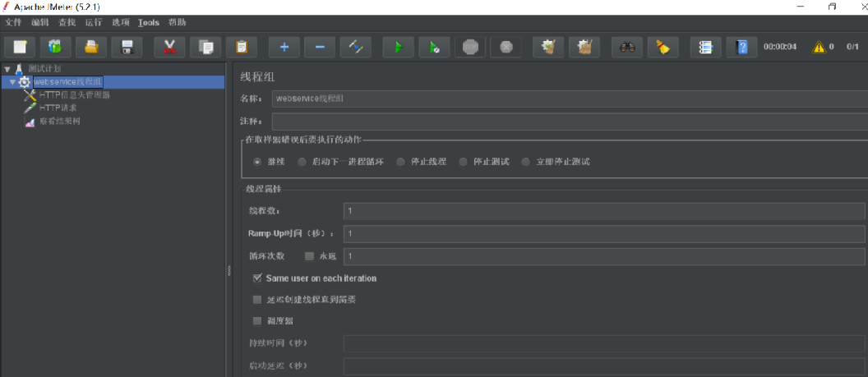868x377 pixels.
Task: Open the 帮助 menu
Action: tap(178, 23)
